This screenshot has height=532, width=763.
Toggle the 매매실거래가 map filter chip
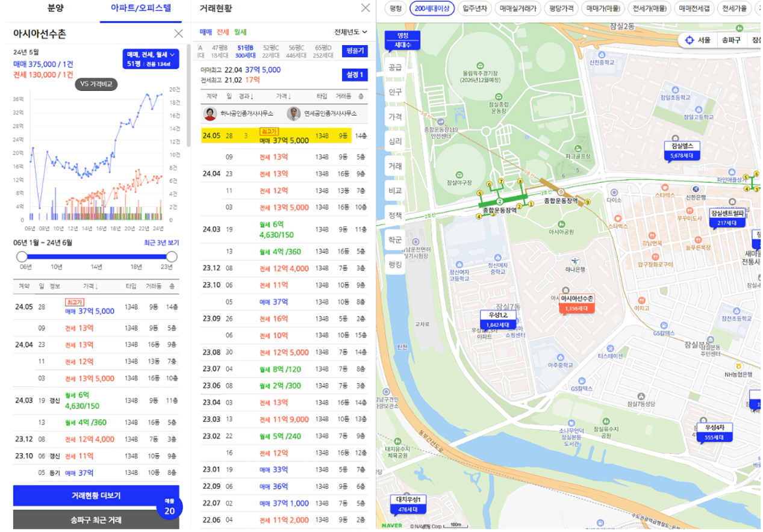point(518,8)
